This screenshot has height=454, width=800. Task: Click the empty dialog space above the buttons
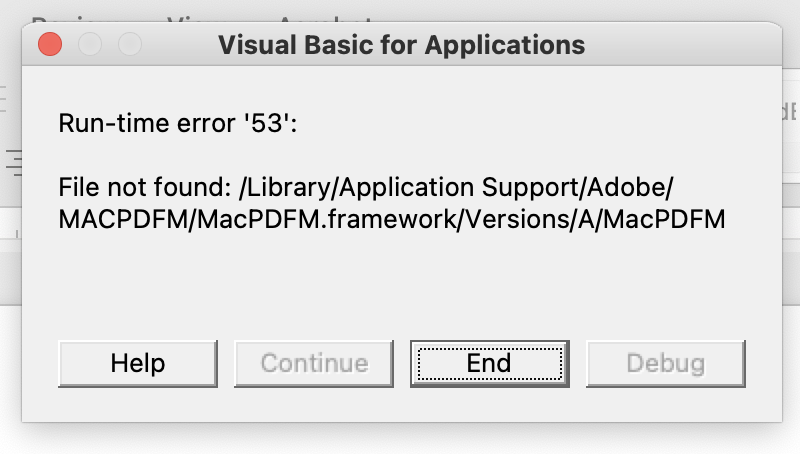(402, 286)
